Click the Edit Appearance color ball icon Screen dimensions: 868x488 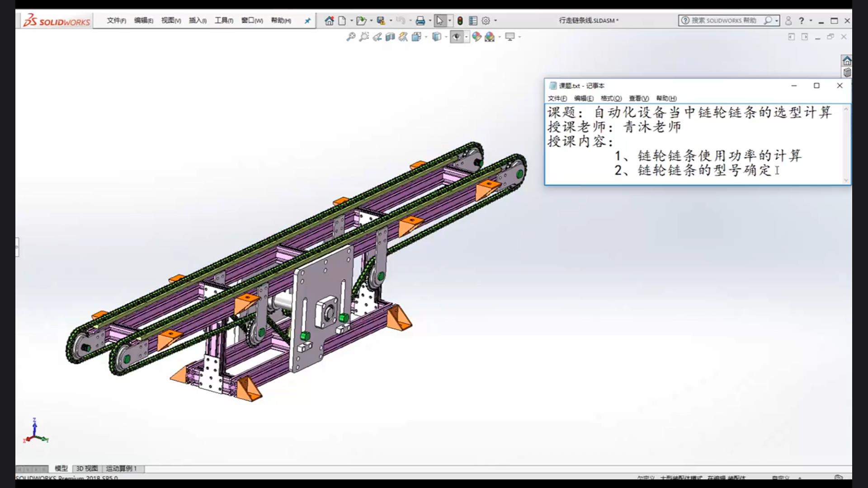(x=476, y=37)
